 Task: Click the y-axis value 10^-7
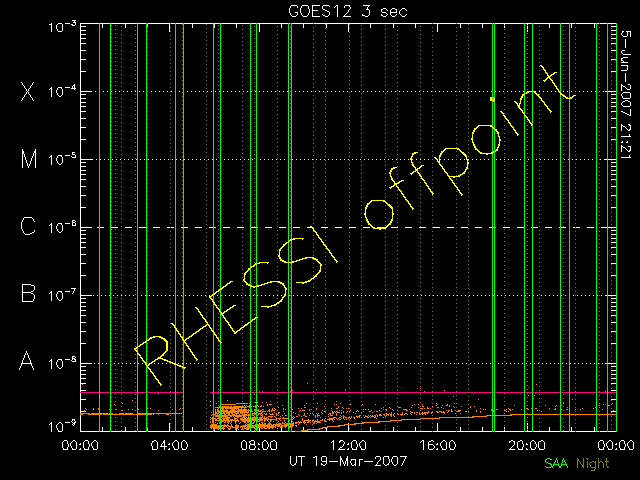tap(62, 295)
